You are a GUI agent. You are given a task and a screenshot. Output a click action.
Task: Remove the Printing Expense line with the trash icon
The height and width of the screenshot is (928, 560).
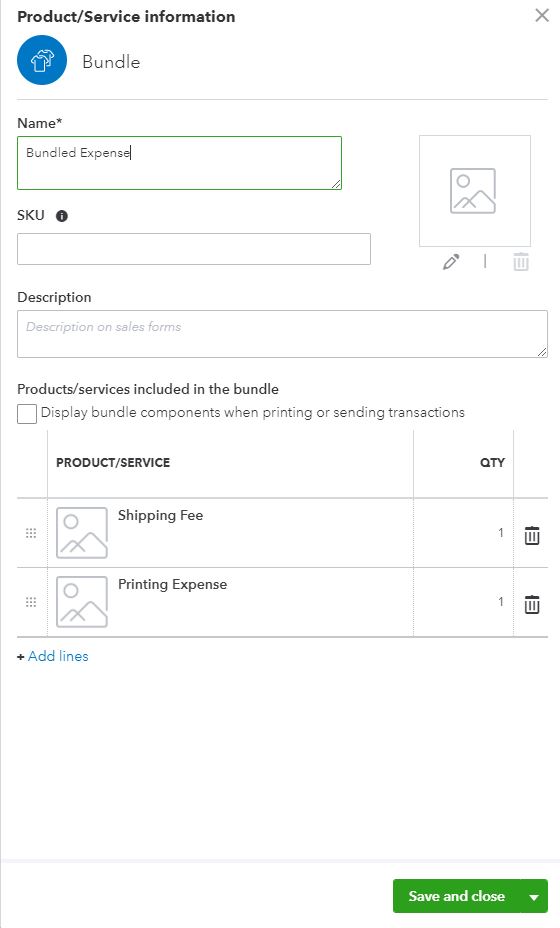click(532, 604)
